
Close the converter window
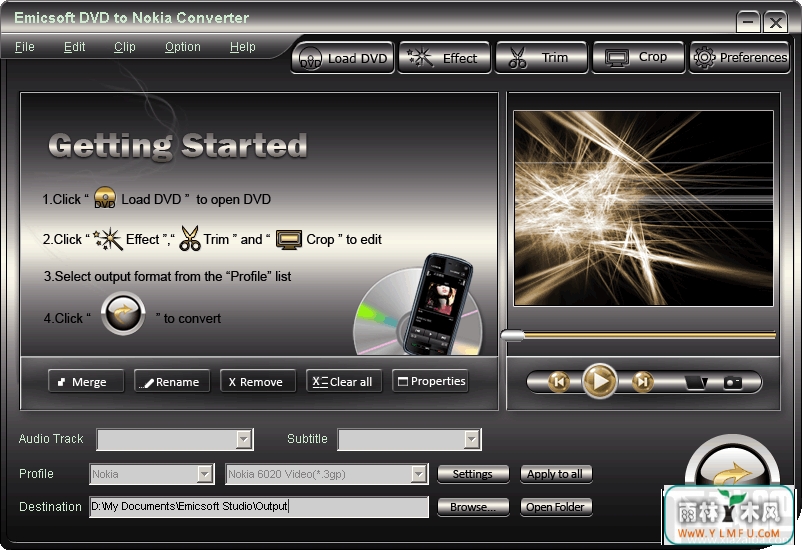coord(775,22)
